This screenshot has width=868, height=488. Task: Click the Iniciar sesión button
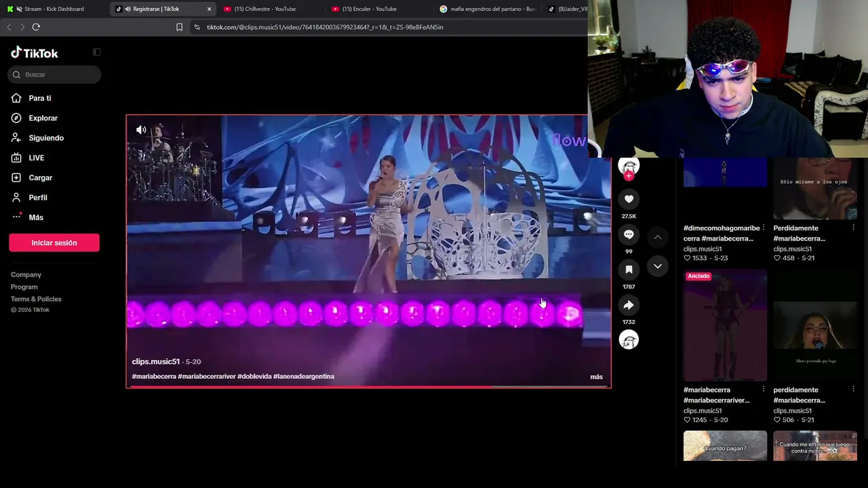point(54,243)
